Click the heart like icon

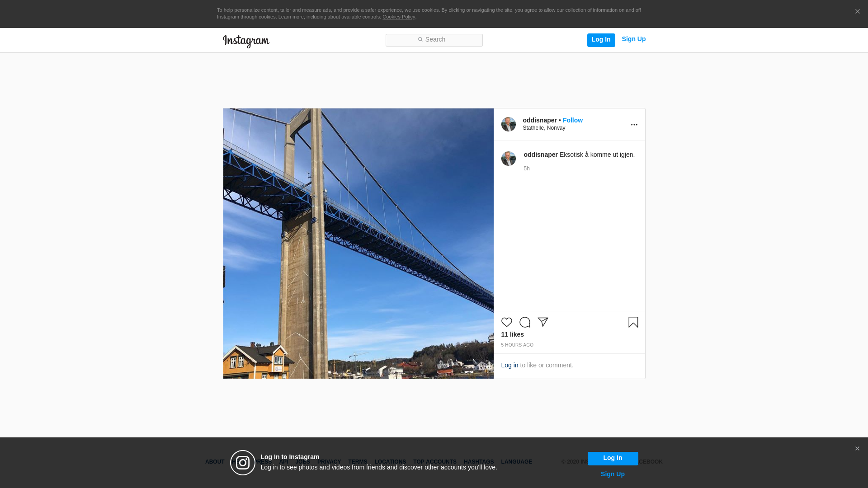pyautogui.click(x=506, y=322)
